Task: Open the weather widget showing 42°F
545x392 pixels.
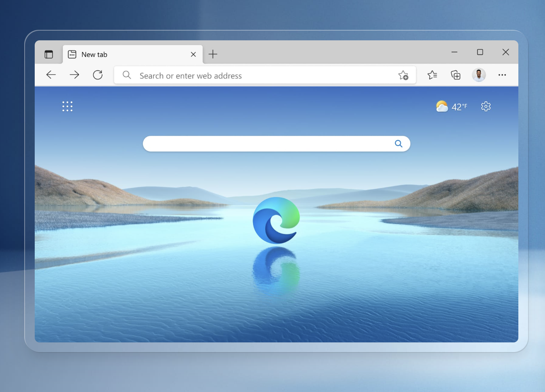Action: (x=451, y=106)
